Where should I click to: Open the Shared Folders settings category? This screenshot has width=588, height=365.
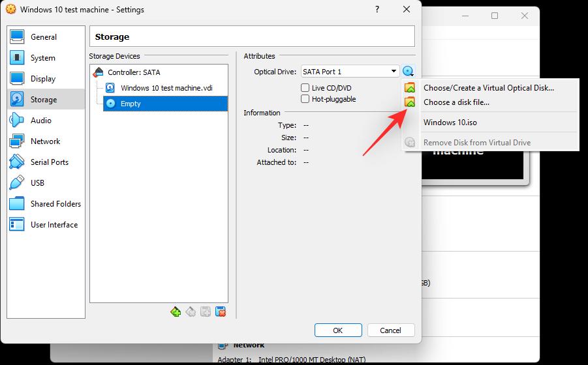coord(46,203)
